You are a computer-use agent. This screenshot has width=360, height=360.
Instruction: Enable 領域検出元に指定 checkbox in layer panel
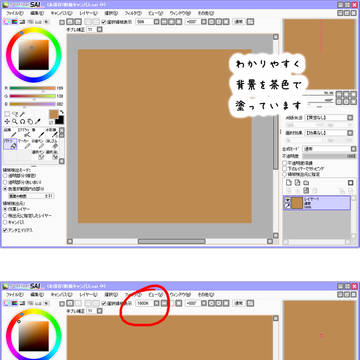[x=285, y=174]
